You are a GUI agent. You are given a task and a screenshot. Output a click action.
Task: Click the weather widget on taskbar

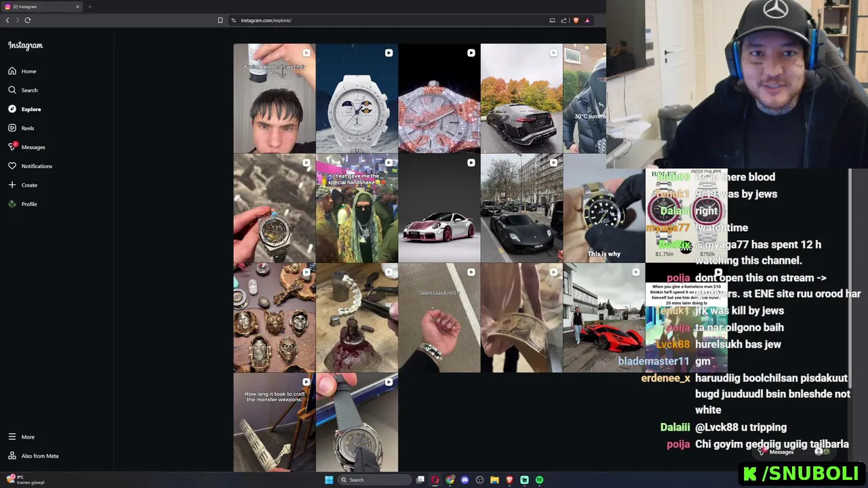point(25,480)
